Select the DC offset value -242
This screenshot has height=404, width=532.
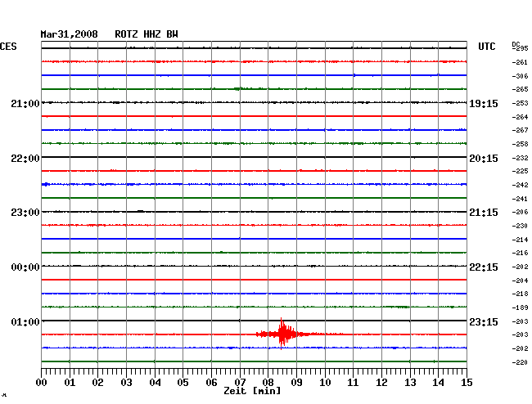520,185
